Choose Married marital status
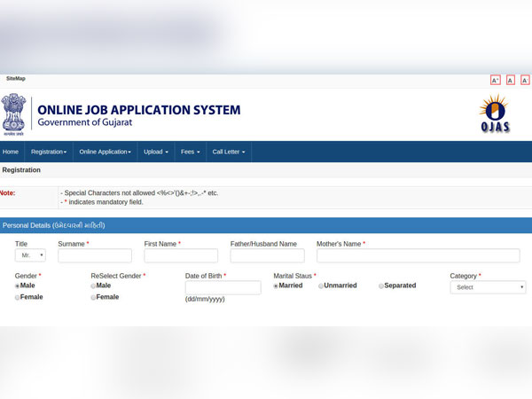Screen dimensions: 532x399 point(276,286)
